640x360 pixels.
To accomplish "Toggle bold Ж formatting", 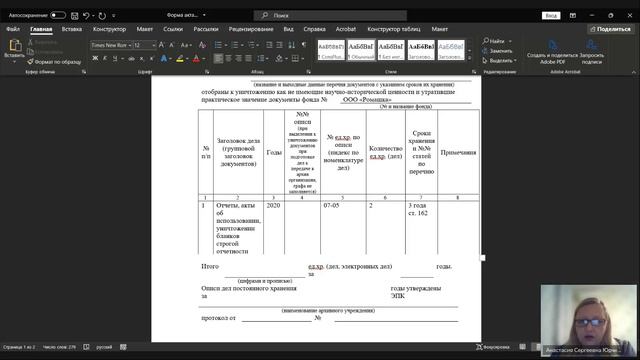I will coord(95,59).
